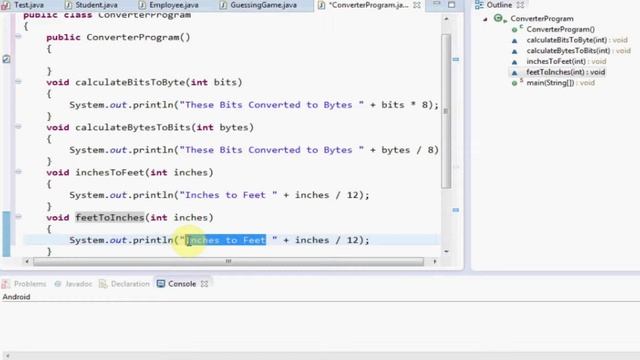This screenshot has width=640, height=360.
Task: Open the Employee.java editor tab
Action: point(169,5)
